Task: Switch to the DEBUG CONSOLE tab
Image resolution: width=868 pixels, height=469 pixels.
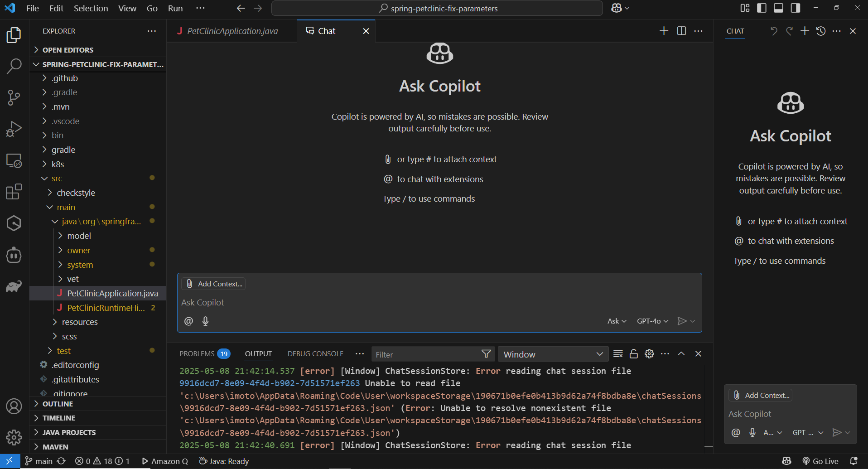Action: pos(315,354)
